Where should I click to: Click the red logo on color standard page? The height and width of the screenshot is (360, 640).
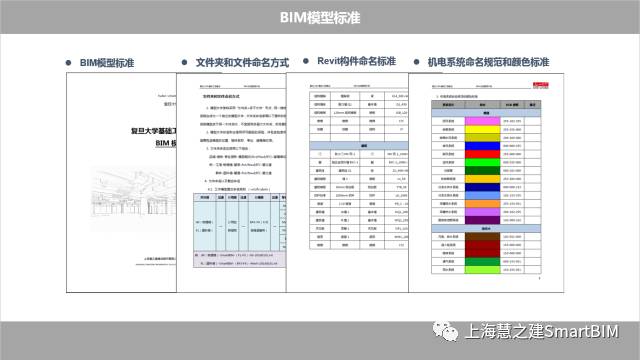point(540,85)
